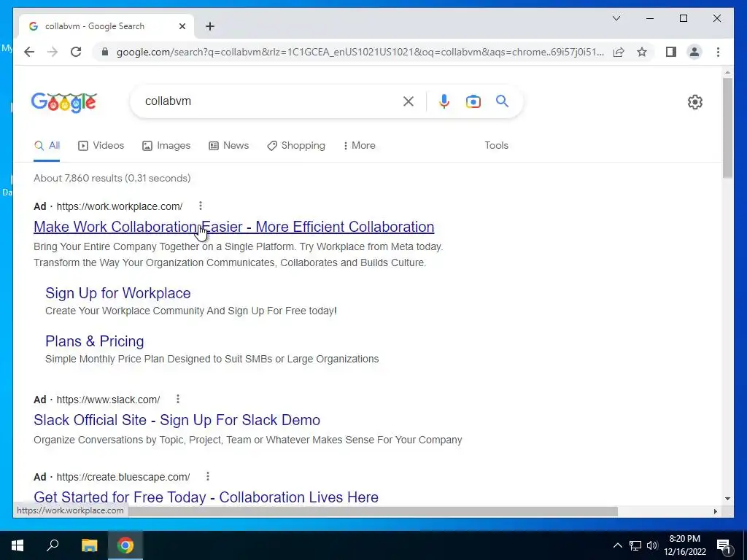747x560 pixels.
Task: Open search Tools options
Action: 496,146
